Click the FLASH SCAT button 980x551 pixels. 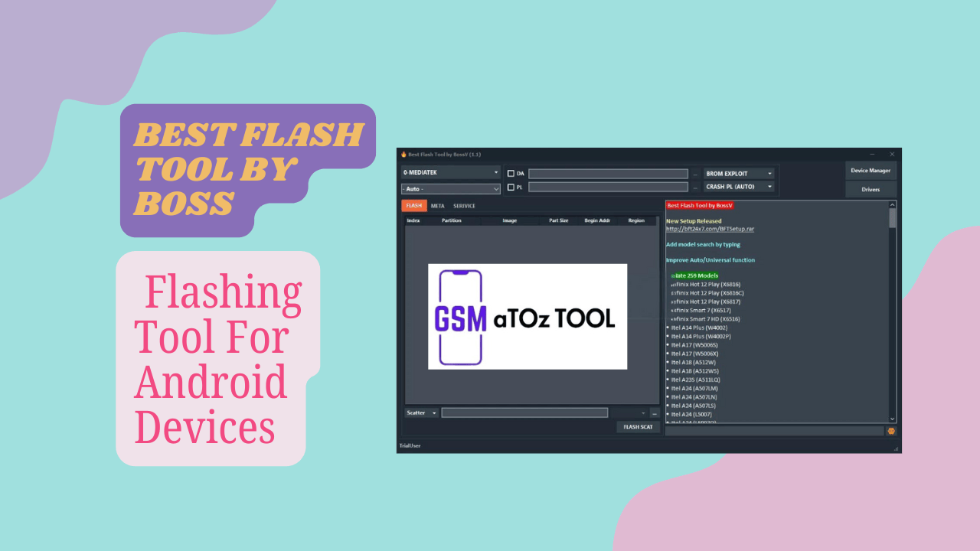pos(638,427)
